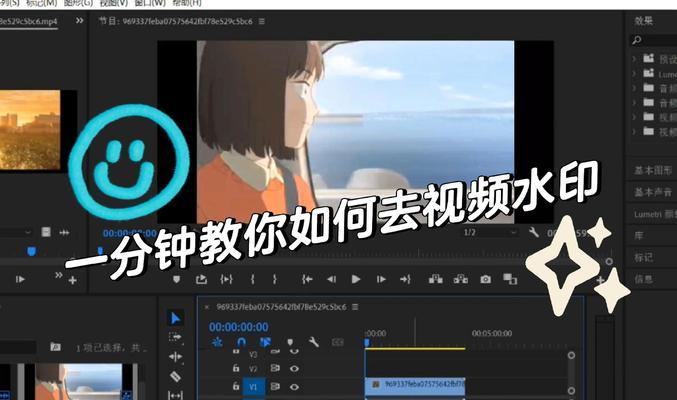Toggle V2 track lock
This screenshot has width=677, height=400.
pos(236,368)
